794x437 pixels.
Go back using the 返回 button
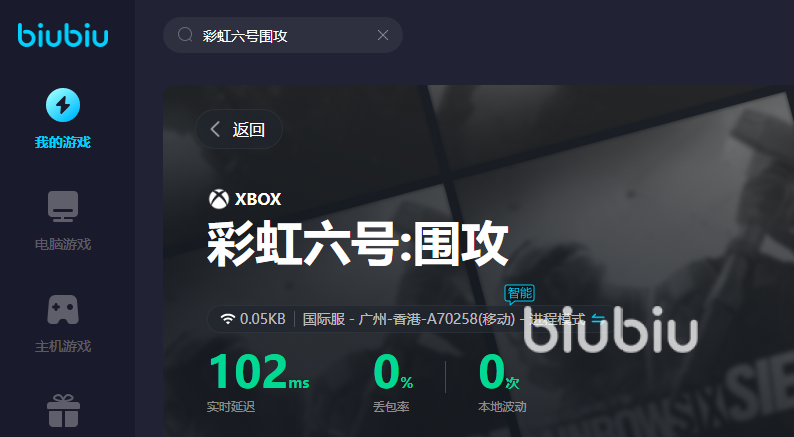click(x=239, y=129)
